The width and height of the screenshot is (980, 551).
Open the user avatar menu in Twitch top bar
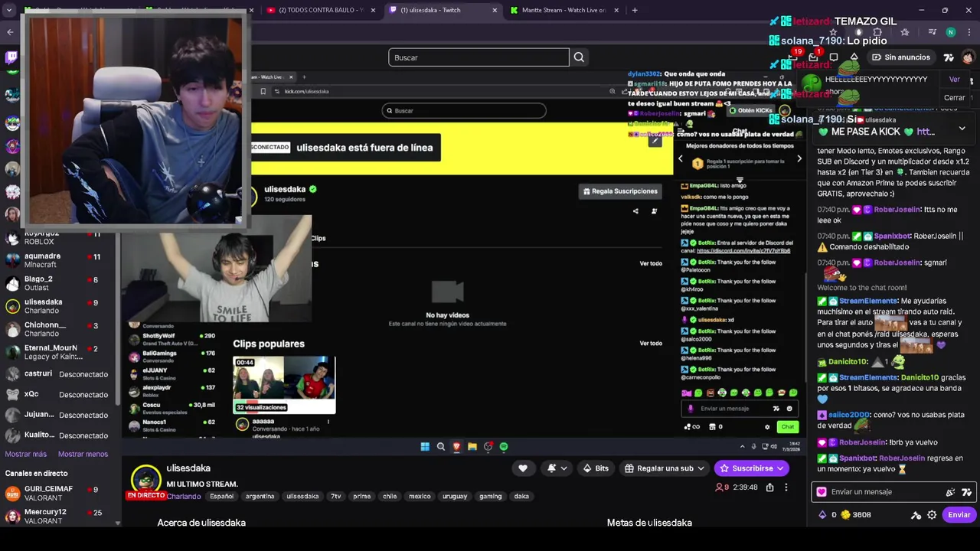[969, 57]
